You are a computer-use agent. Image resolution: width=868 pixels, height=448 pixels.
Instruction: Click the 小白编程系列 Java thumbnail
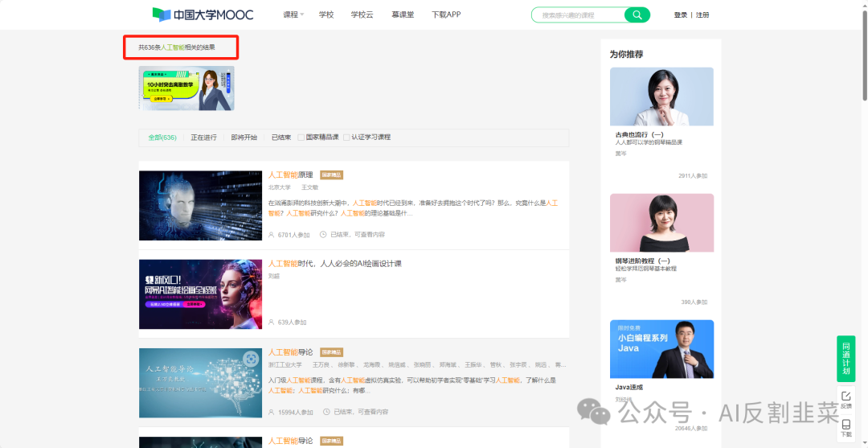pos(661,349)
